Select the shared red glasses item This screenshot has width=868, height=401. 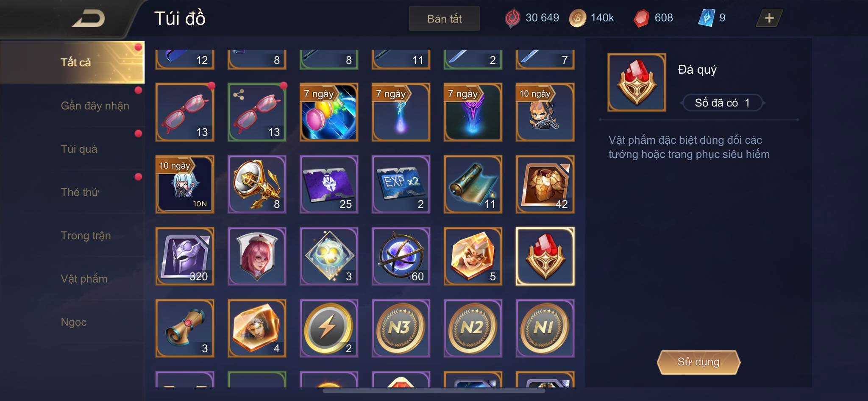(257, 112)
